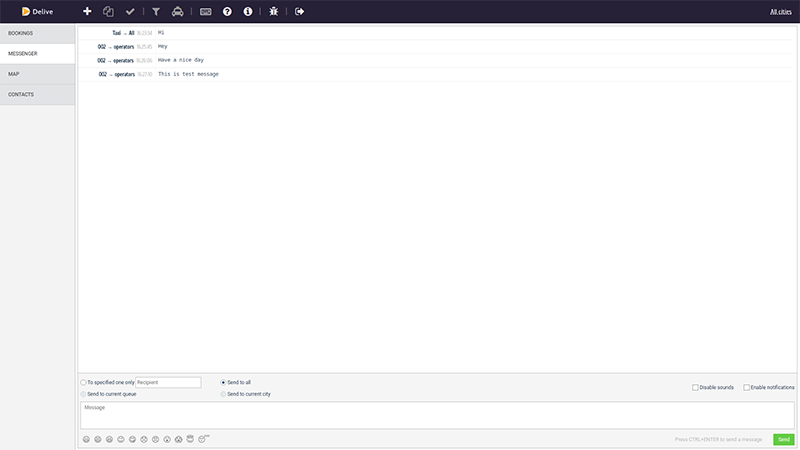Open help via question mark icon
Viewport: 800px width, 450px height.
[227, 11]
